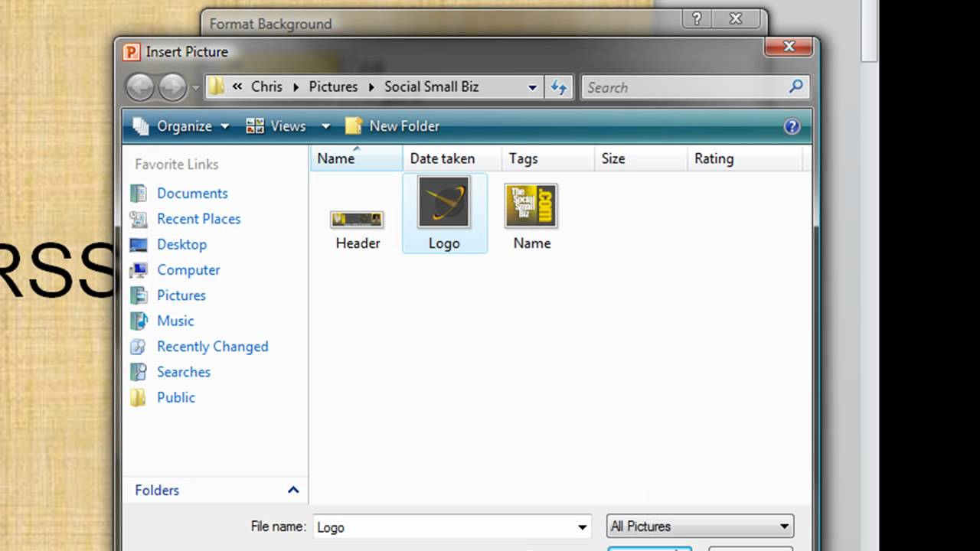Click the search magnifier icon
Image resolution: width=980 pixels, height=551 pixels.
coord(796,86)
